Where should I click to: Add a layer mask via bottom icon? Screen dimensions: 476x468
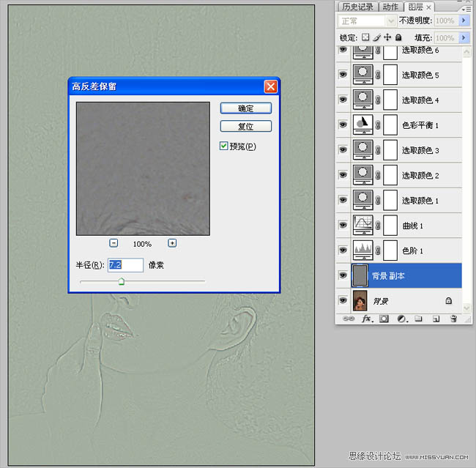(x=384, y=319)
